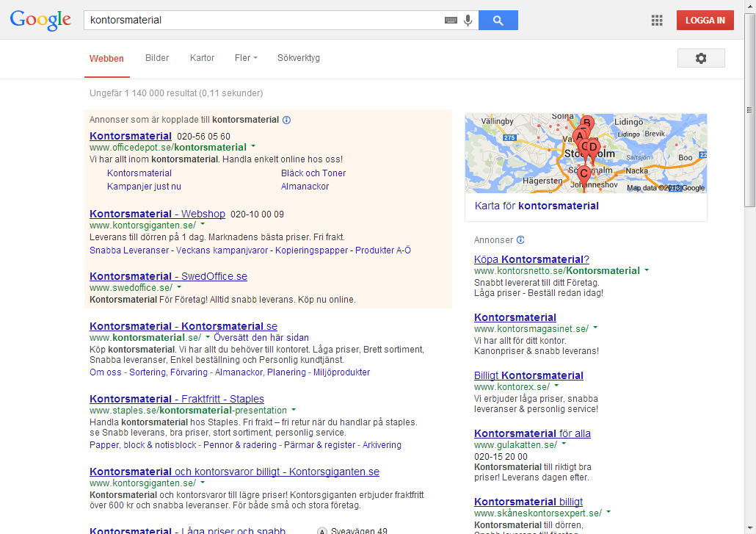Open Billigt Kontorsmaterial ad
Image resolution: width=756 pixels, height=534 pixels.
(x=528, y=375)
